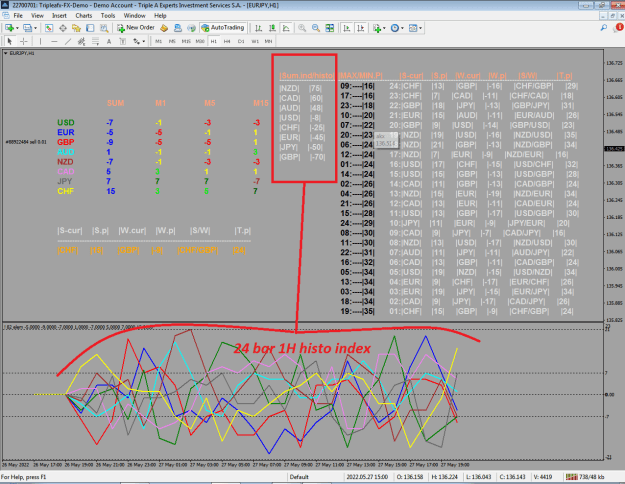Open new chart from toolbar
Image resolution: width=625 pixels, height=484 pixels.
pyautogui.click(x=9, y=28)
